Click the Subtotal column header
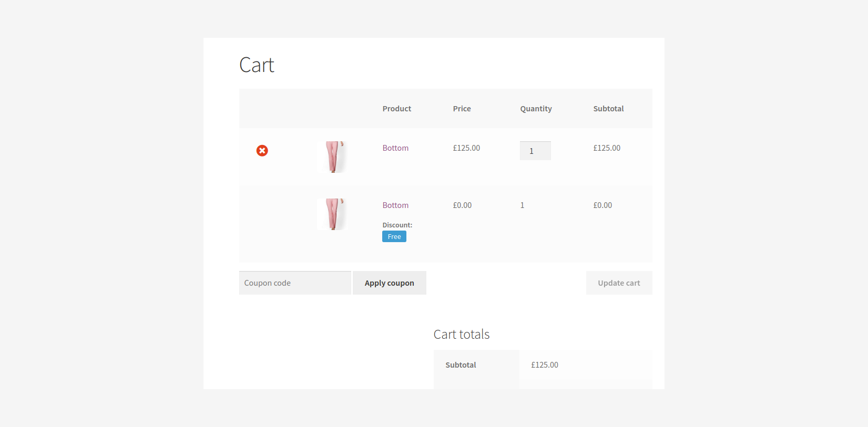 coord(609,109)
